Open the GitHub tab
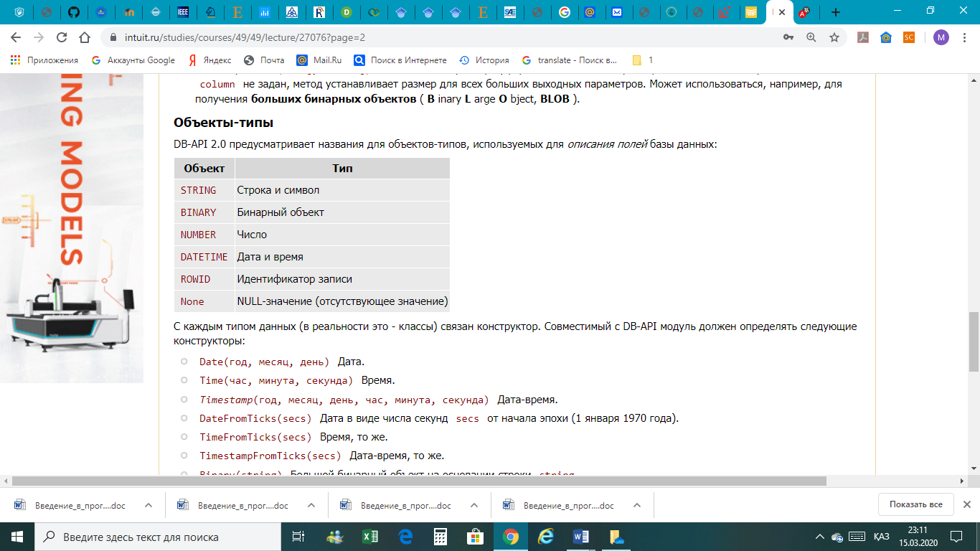The image size is (980, 551). click(x=73, y=12)
